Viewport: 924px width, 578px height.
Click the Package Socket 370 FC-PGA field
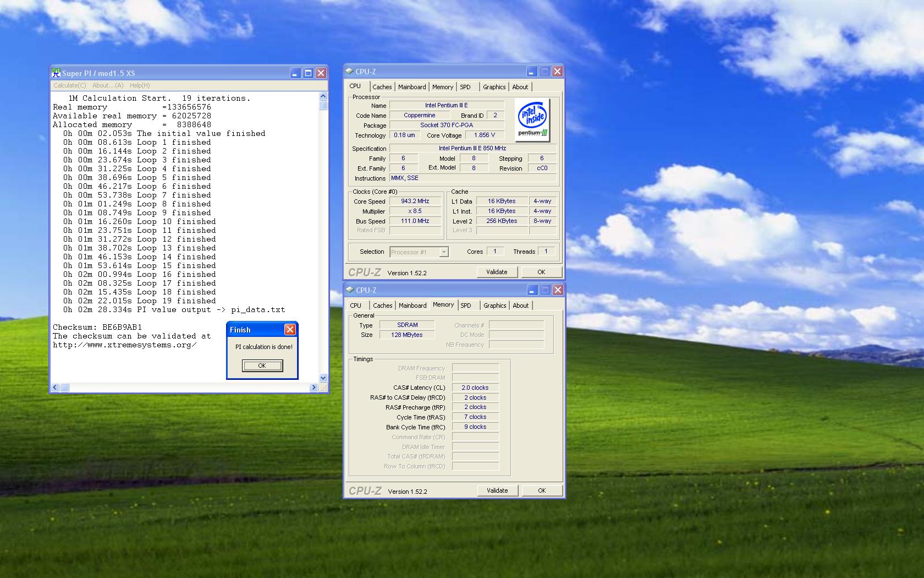(x=447, y=126)
